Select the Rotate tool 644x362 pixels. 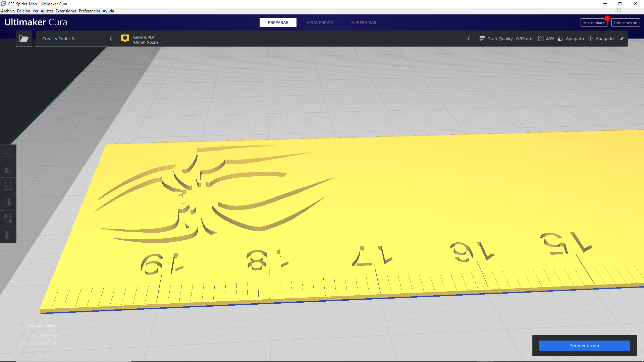pyautogui.click(x=8, y=185)
